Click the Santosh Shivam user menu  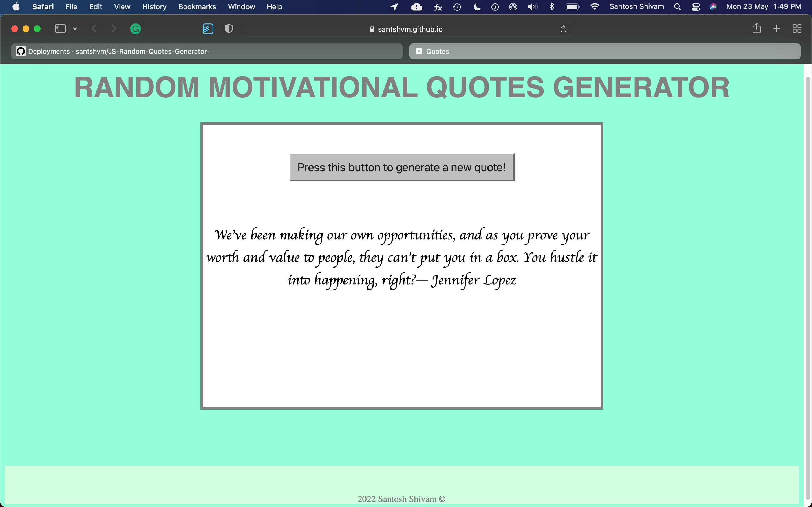(637, 7)
